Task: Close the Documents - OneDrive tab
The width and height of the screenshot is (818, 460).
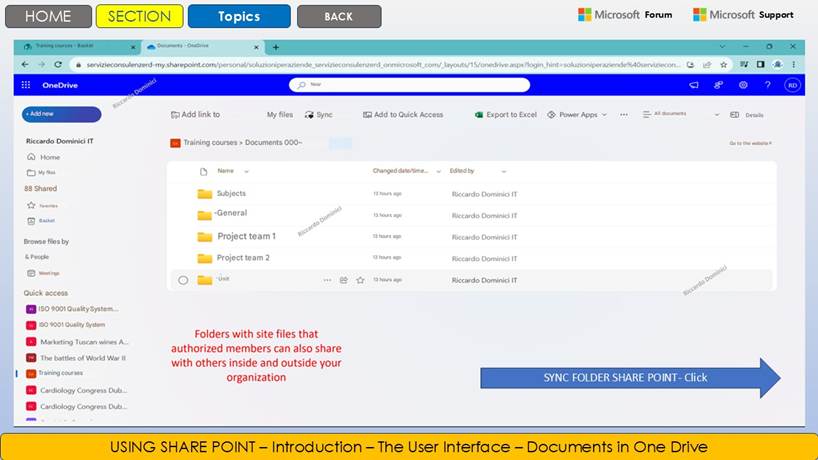Action: click(x=256, y=47)
